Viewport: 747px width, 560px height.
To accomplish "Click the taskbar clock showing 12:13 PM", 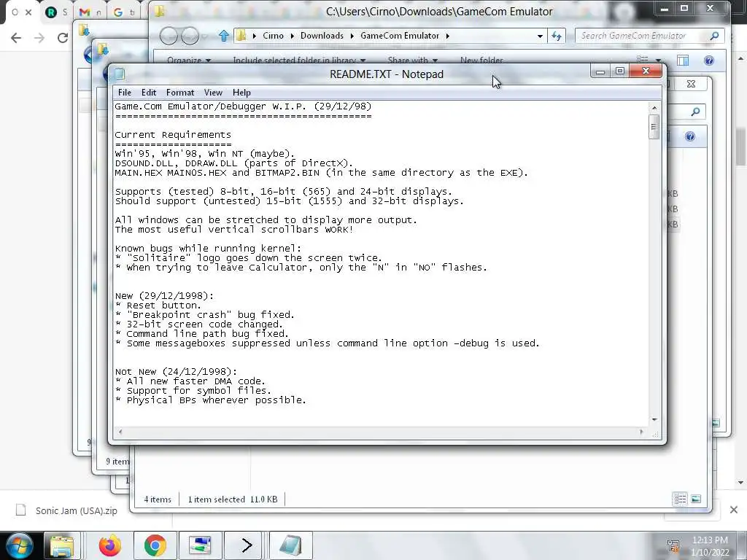I will pos(710,546).
